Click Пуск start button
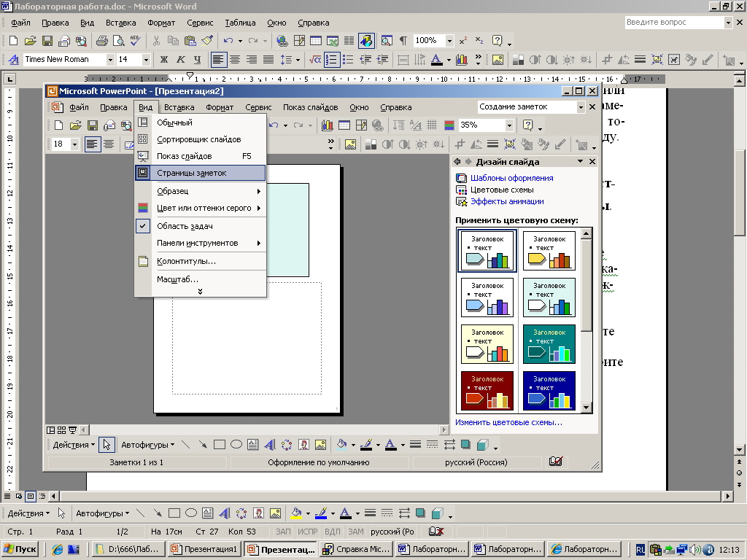The width and height of the screenshot is (747, 560). [x=20, y=549]
